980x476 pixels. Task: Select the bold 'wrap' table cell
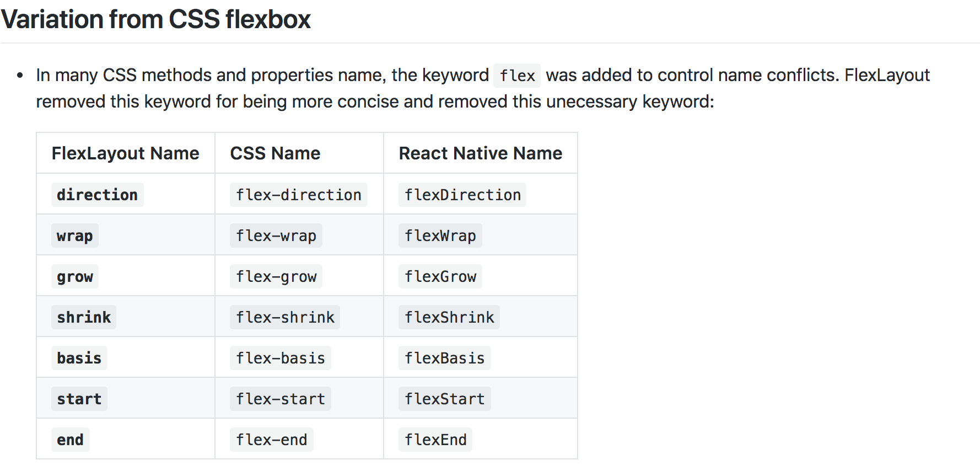coord(74,236)
